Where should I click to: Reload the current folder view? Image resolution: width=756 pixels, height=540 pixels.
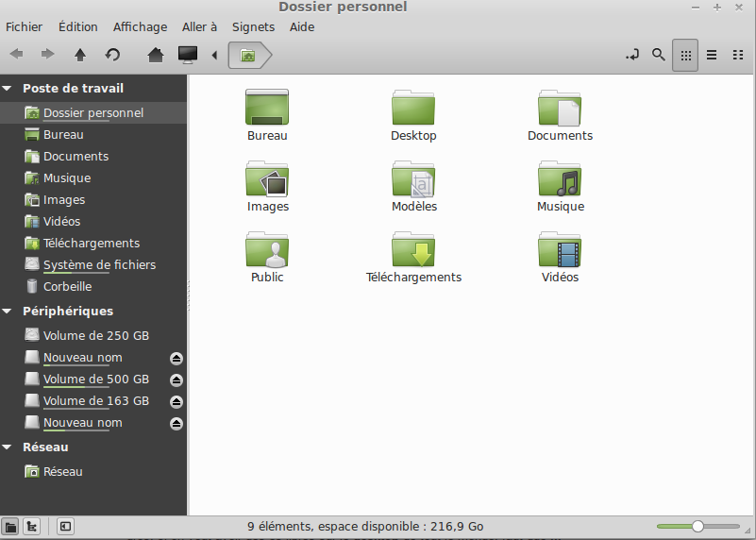pos(112,55)
